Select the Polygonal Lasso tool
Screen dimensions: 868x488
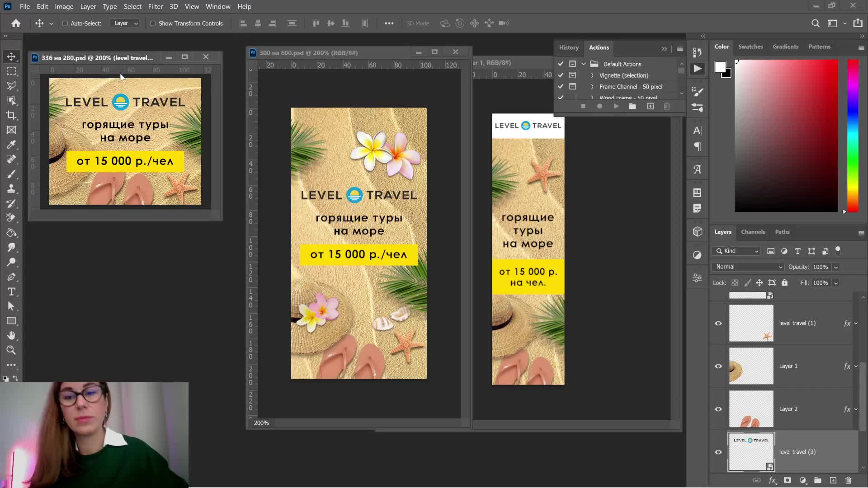(x=11, y=86)
